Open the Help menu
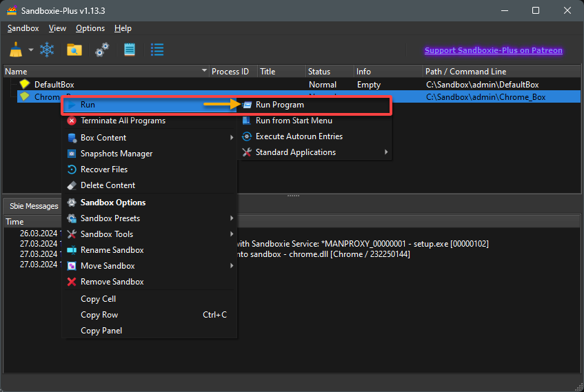The image size is (584, 392). 123,28
